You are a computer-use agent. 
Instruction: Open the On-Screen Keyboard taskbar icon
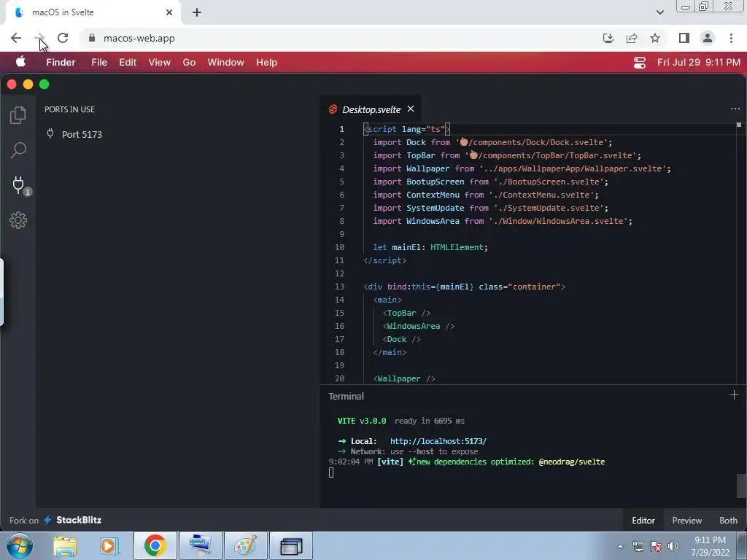pyautogui.click(x=201, y=545)
